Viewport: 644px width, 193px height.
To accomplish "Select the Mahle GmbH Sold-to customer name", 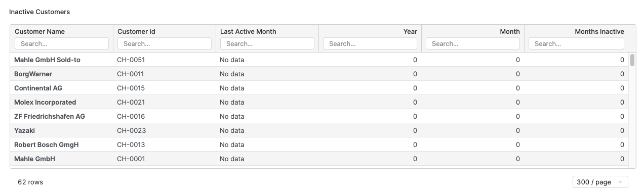I will coord(47,60).
